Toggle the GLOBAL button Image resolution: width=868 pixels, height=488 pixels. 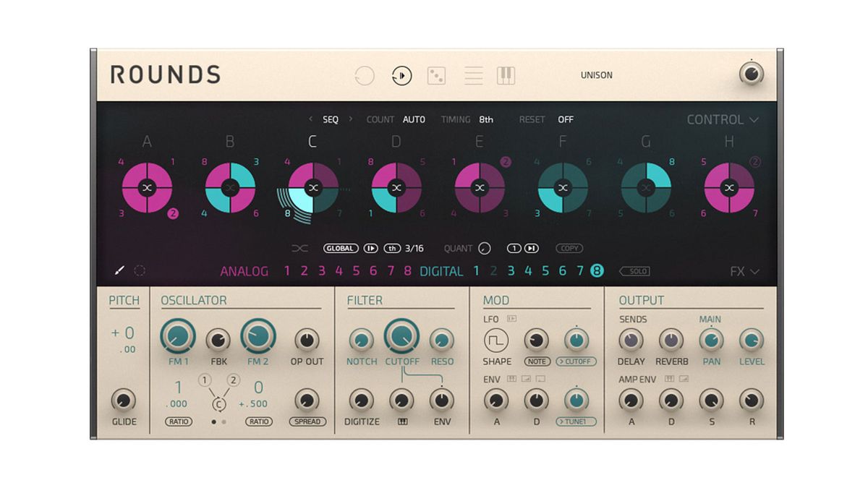(341, 249)
